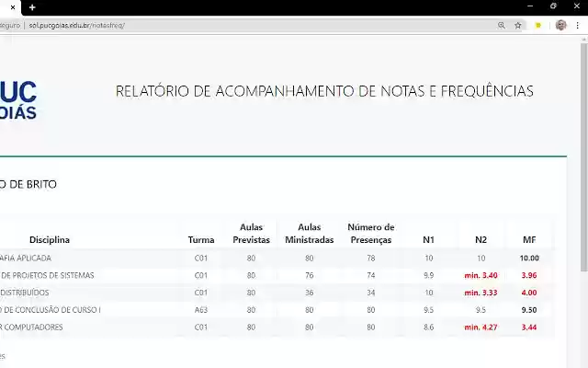Select the red N2 value min. 3.33
Viewport: 588px width, 368px height.
tap(481, 293)
